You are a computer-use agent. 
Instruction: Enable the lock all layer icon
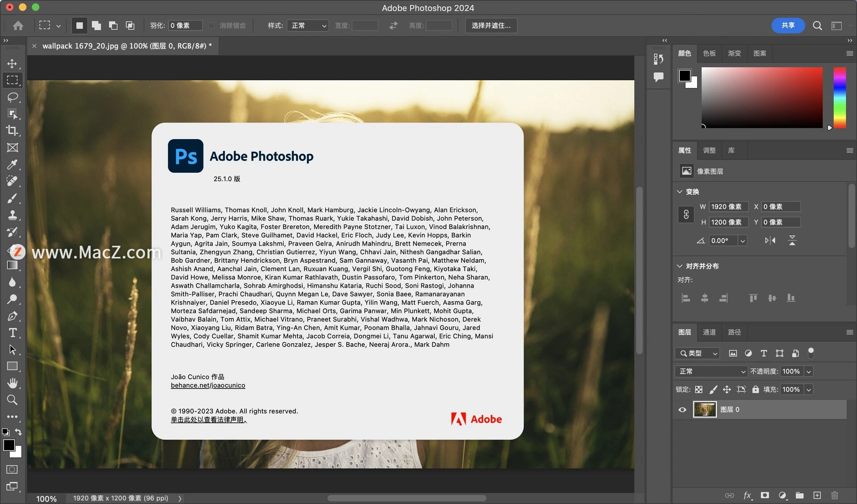click(755, 389)
